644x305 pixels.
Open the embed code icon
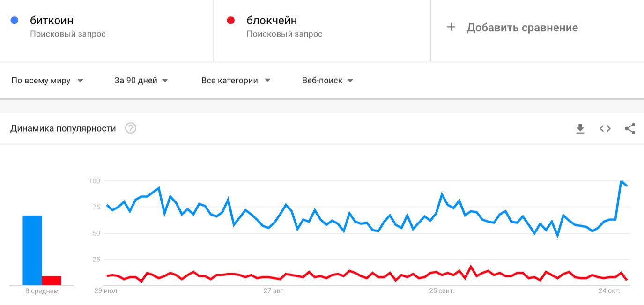(605, 128)
